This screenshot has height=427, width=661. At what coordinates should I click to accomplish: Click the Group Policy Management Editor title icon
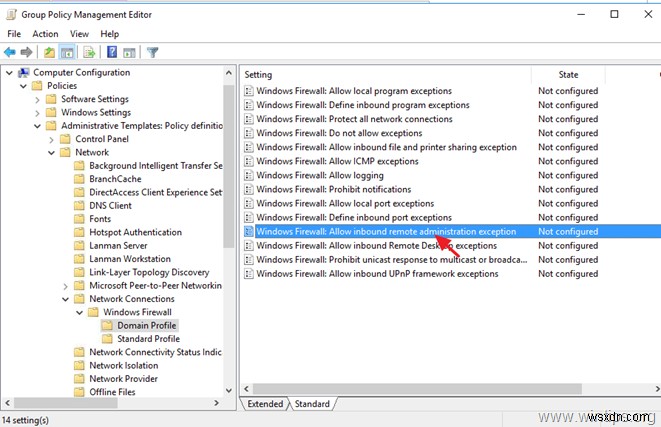pyautogui.click(x=11, y=15)
